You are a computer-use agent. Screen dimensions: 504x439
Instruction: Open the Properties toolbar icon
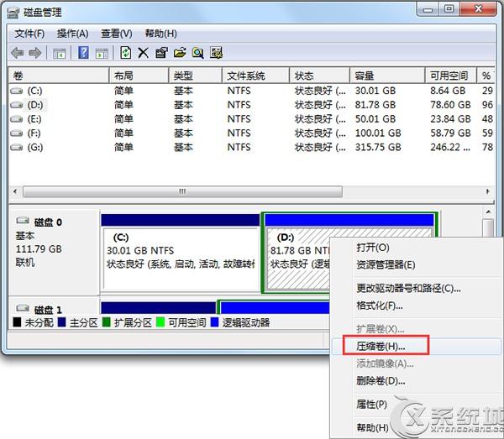[161, 53]
